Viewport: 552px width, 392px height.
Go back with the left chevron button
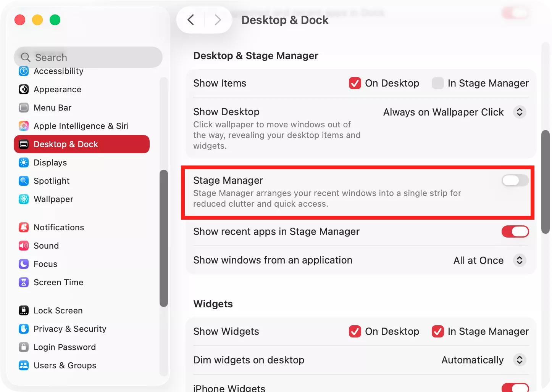pyautogui.click(x=191, y=20)
